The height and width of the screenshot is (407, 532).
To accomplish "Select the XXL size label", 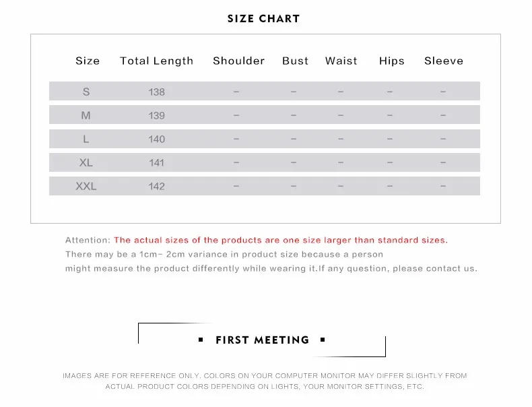I will [86, 186].
